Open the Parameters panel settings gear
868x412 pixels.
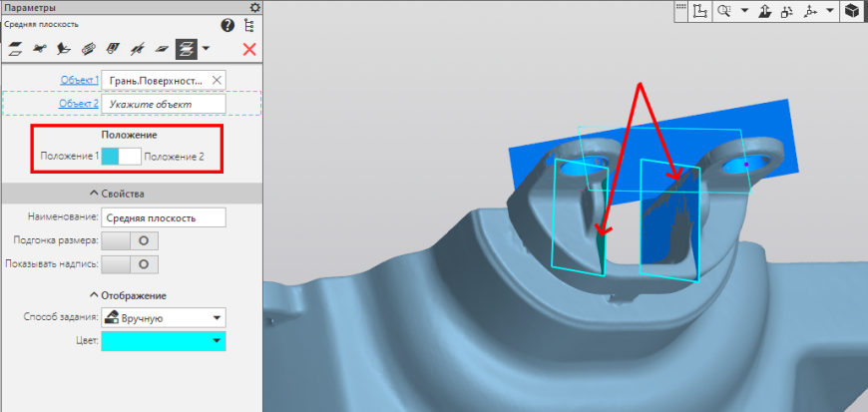[x=254, y=8]
